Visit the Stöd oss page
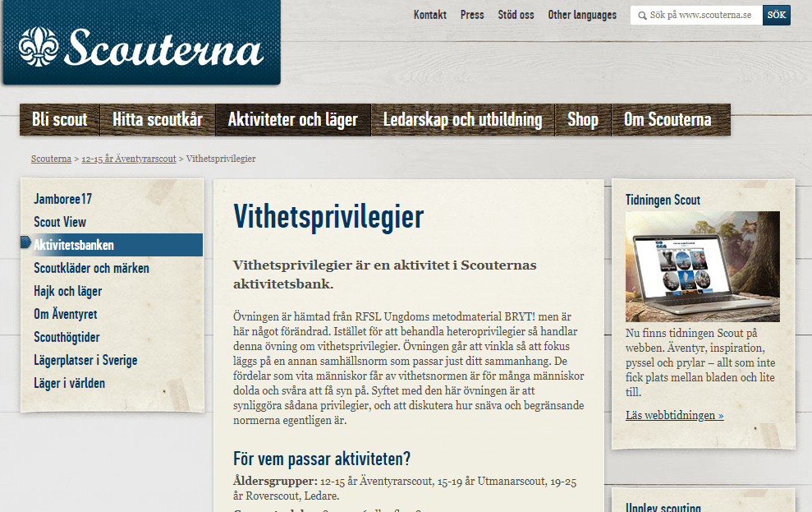812x512 pixels. coord(516,15)
